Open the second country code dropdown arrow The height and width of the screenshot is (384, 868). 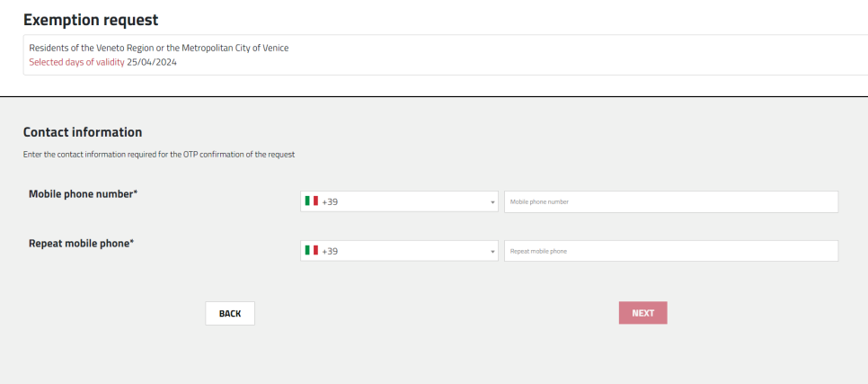tap(492, 252)
